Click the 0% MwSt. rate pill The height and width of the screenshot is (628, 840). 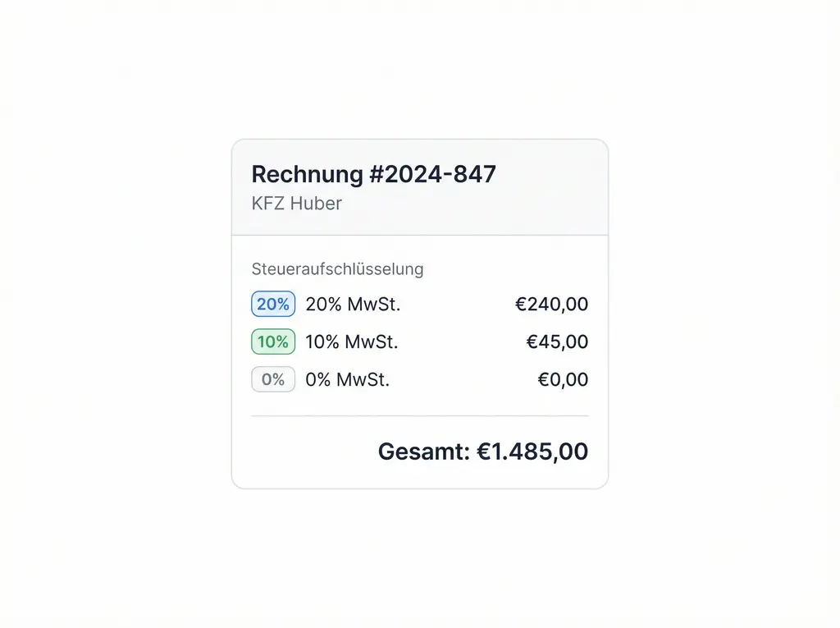272,379
